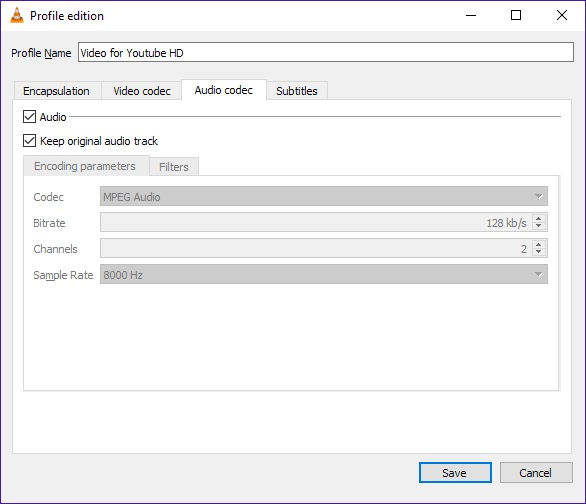Select the Audio codec tab

click(223, 90)
